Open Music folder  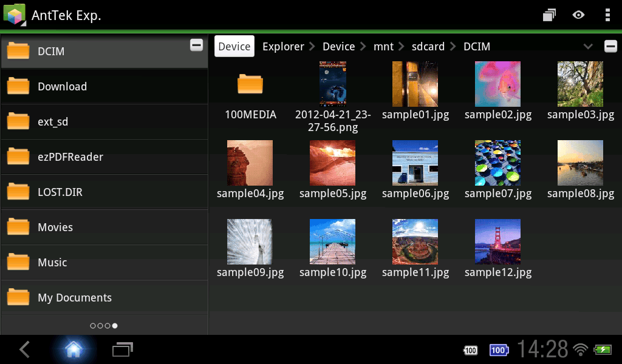[104, 263]
